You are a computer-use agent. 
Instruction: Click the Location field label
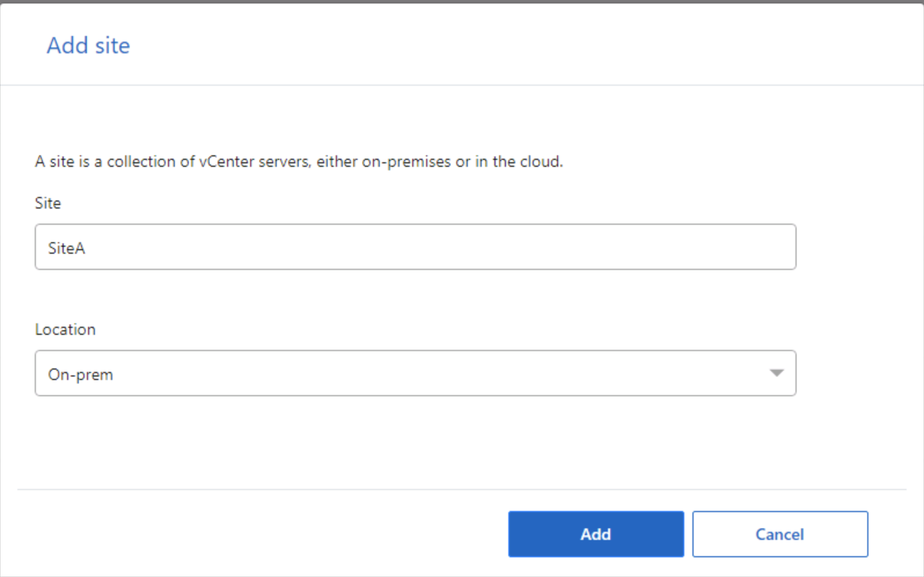pos(65,329)
